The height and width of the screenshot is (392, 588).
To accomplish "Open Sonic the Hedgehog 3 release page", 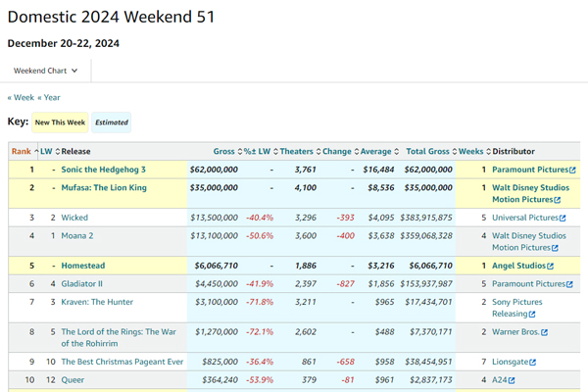I will [104, 170].
